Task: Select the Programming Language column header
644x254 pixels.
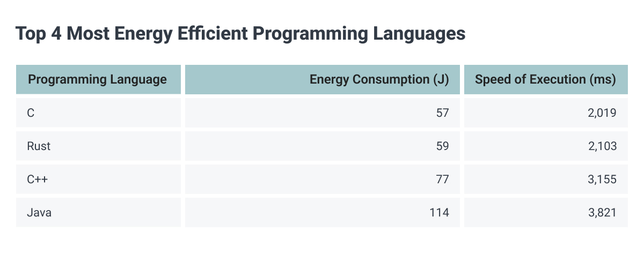Action: click(x=99, y=79)
